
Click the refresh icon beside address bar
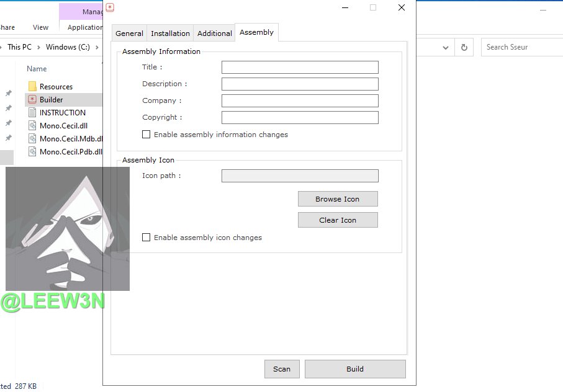pyautogui.click(x=464, y=47)
